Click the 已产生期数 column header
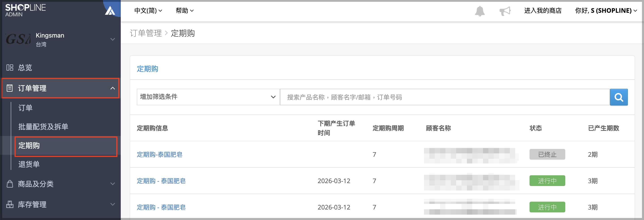This screenshot has width=644, height=220. pyautogui.click(x=604, y=128)
